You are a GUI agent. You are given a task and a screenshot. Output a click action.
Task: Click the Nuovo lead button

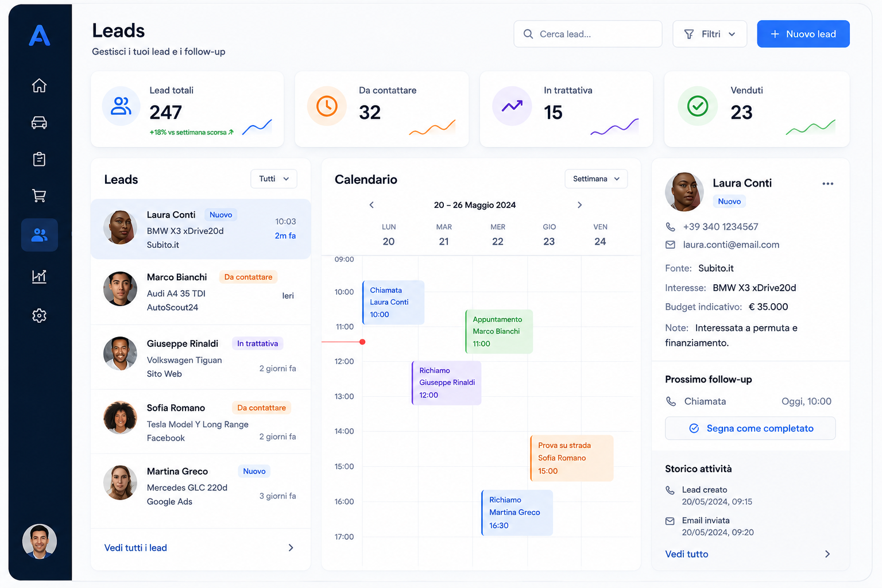click(x=803, y=34)
